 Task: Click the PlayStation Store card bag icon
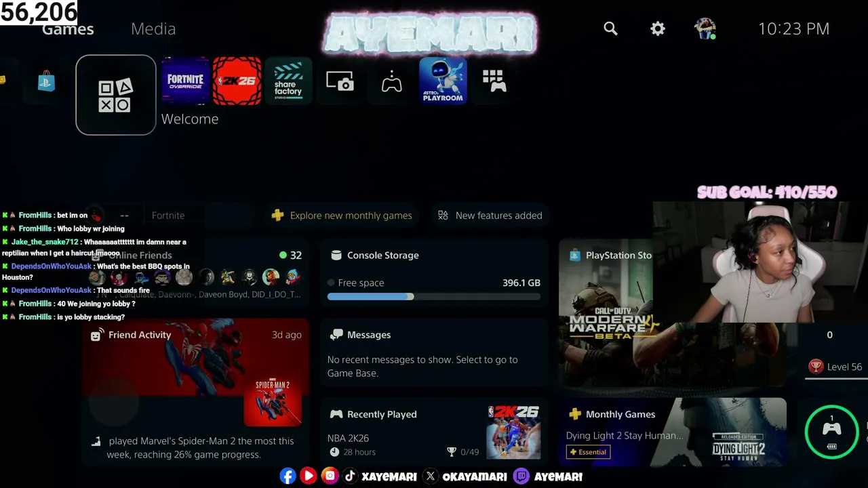tap(574, 255)
